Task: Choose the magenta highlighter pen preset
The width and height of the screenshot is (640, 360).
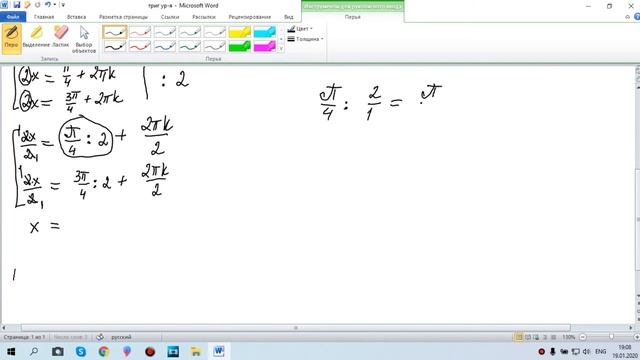Action: (x=264, y=46)
